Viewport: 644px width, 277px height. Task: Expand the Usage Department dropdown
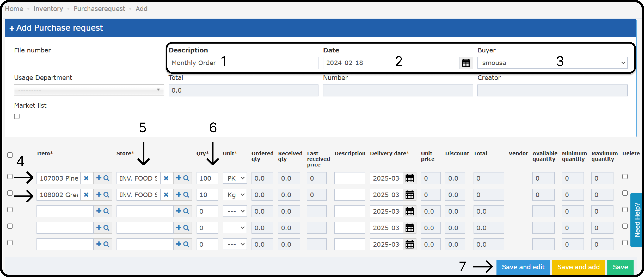[89, 90]
